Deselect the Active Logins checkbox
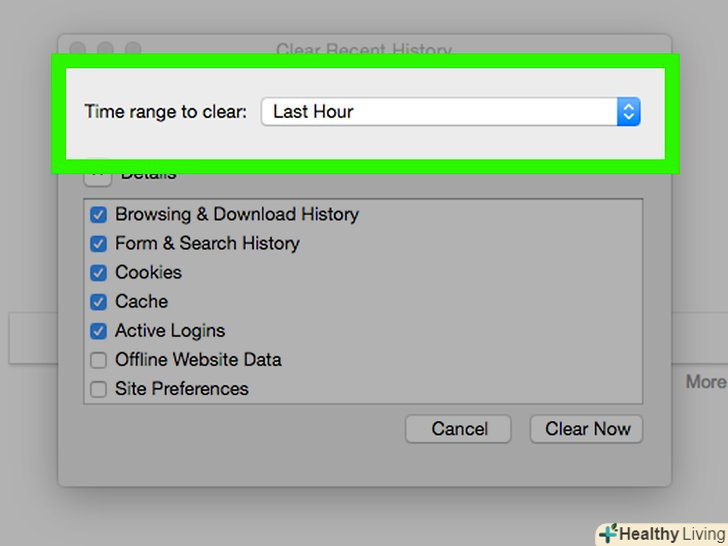The height and width of the screenshot is (546, 728). 98,330
